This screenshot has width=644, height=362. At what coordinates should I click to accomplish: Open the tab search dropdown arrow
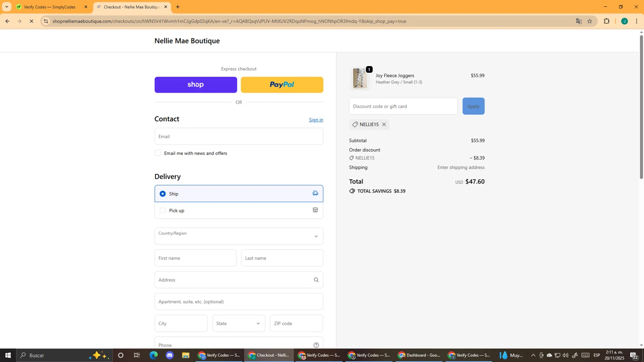tap(6, 7)
